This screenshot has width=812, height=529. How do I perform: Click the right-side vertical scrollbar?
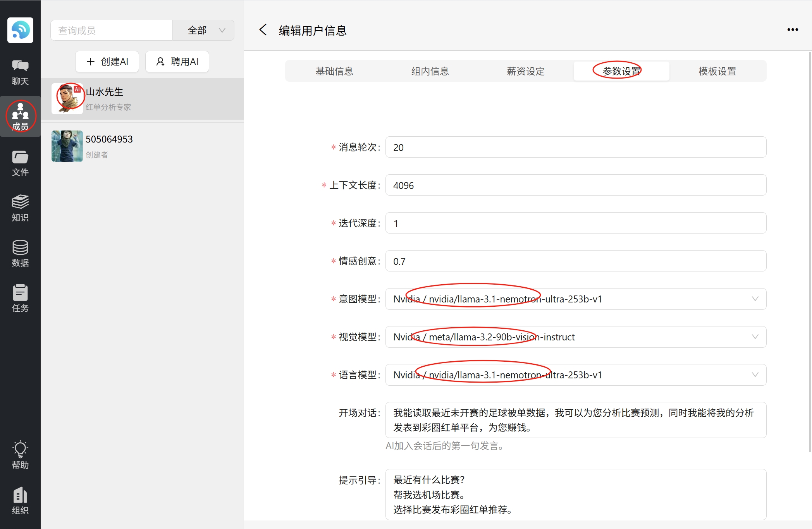coord(810,252)
